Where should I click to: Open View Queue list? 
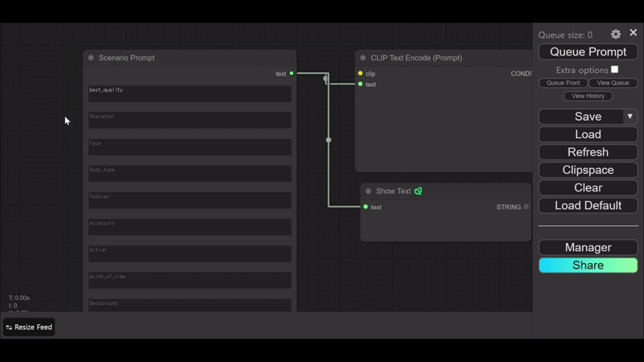[613, 83]
